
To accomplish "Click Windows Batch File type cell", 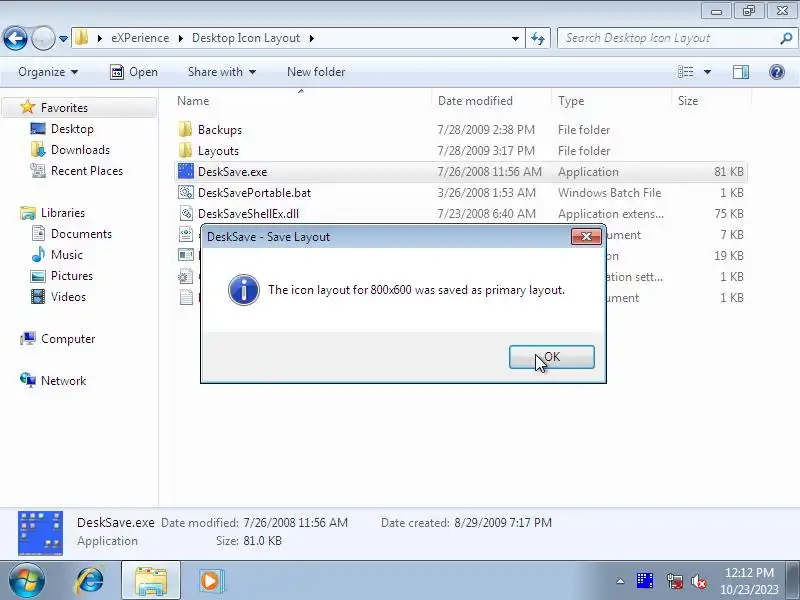I will (x=609, y=193).
